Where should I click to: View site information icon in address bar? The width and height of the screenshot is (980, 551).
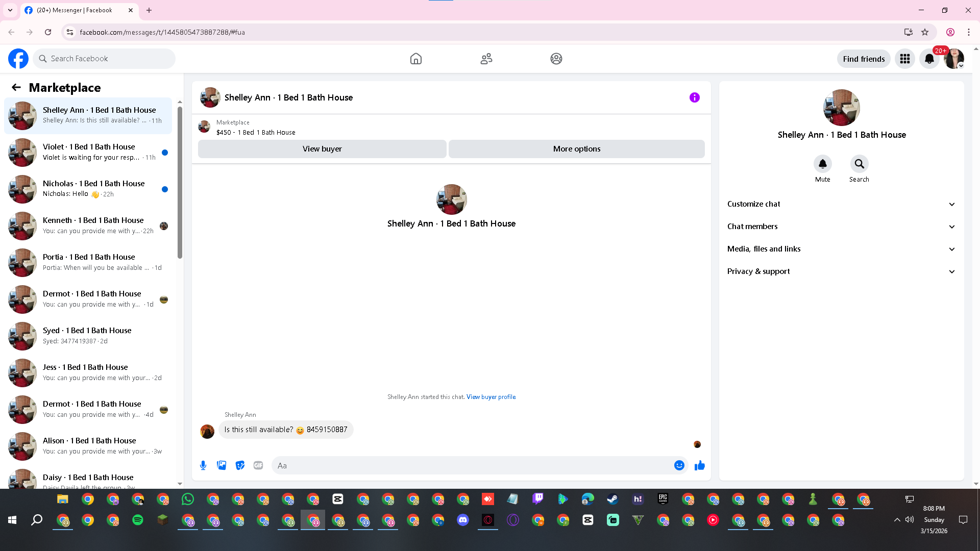point(70,32)
